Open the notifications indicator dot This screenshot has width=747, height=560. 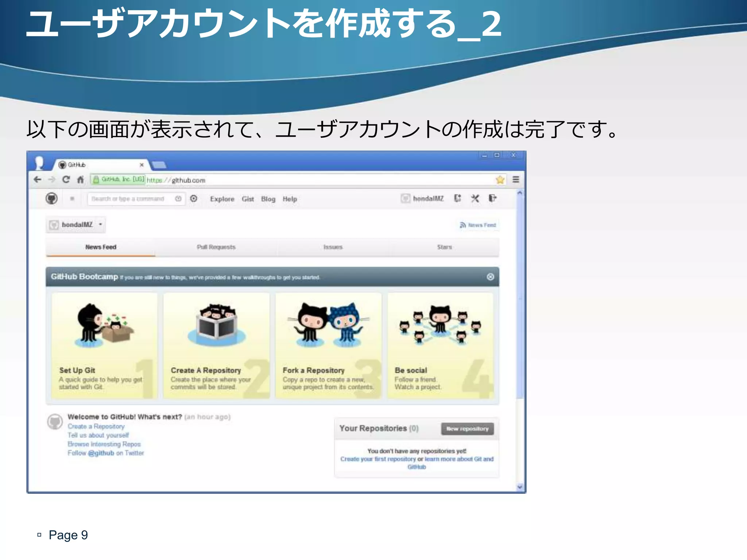[x=72, y=199]
